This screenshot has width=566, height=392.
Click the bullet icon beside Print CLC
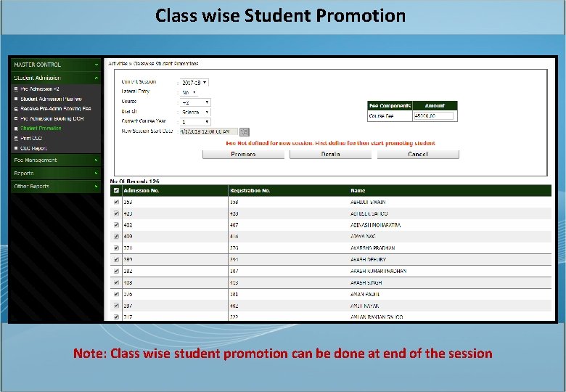[16, 138]
